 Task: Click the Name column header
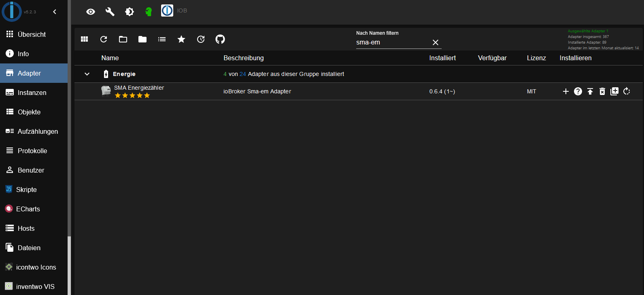(110, 58)
